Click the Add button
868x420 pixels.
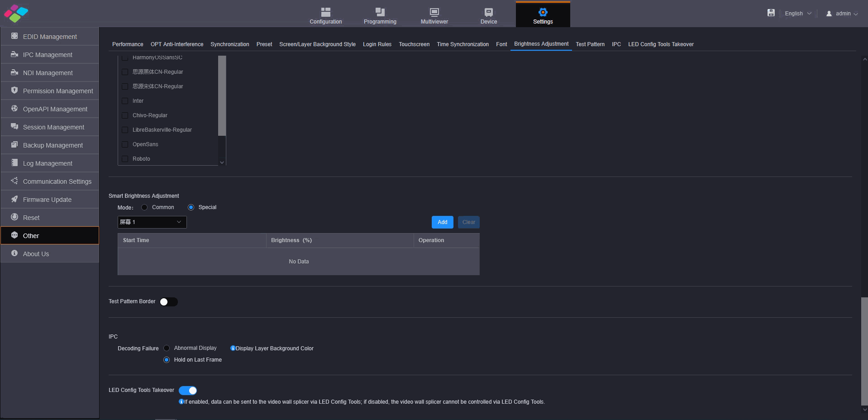442,222
